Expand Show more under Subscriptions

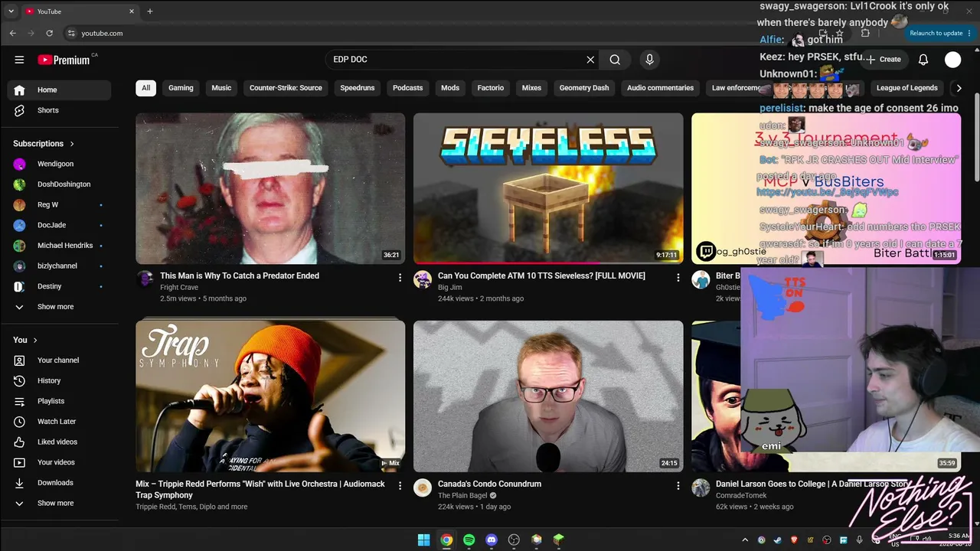pyautogui.click(x=59, y=307)
